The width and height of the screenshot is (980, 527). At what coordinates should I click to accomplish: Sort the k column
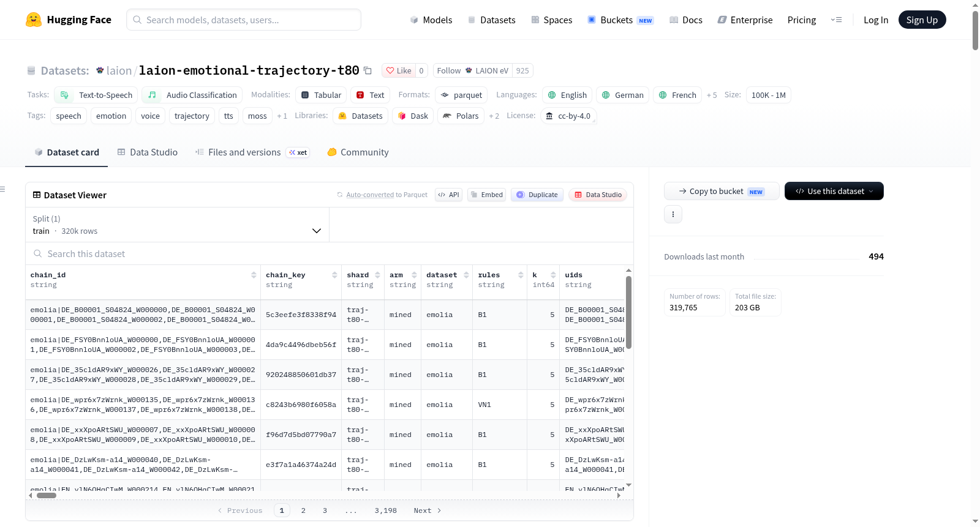click(x=553, y=275)
